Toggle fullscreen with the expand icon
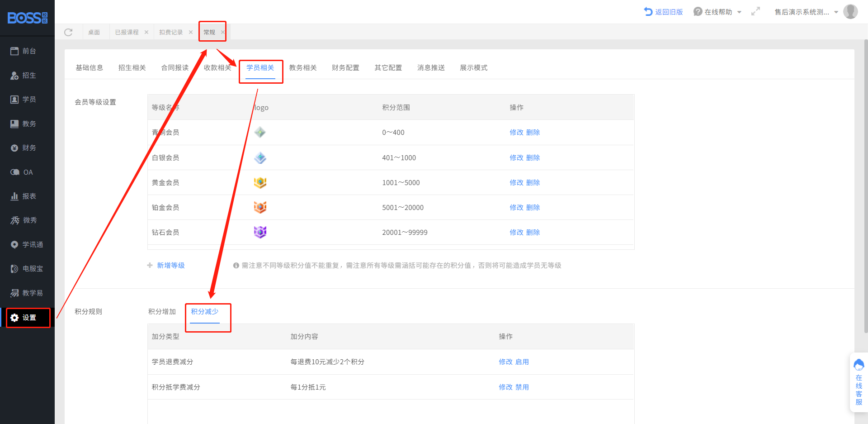The height and width of the screenshot is (424, 868). coord(755,11)
